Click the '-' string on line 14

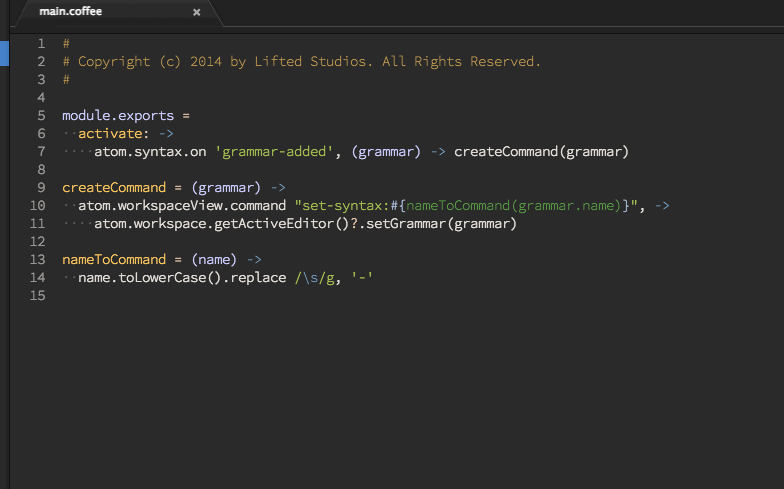click(x=362, y=278)
